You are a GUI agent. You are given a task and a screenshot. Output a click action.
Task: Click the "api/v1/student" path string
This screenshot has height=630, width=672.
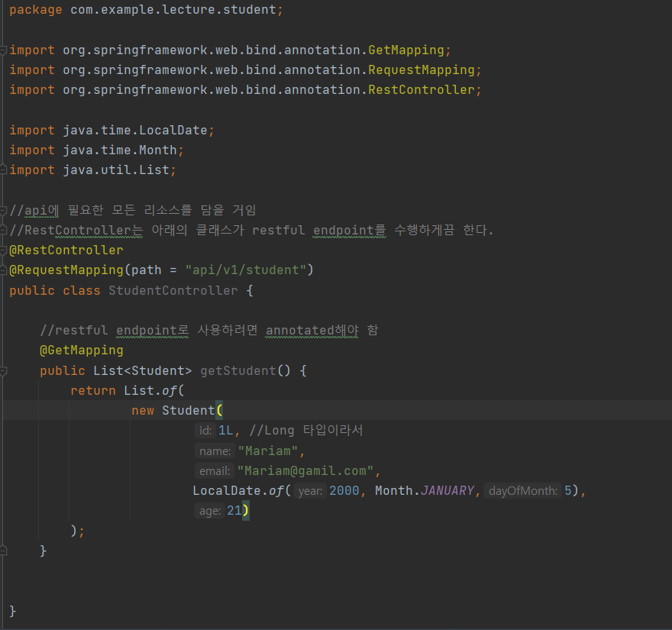tap(246, 270)
